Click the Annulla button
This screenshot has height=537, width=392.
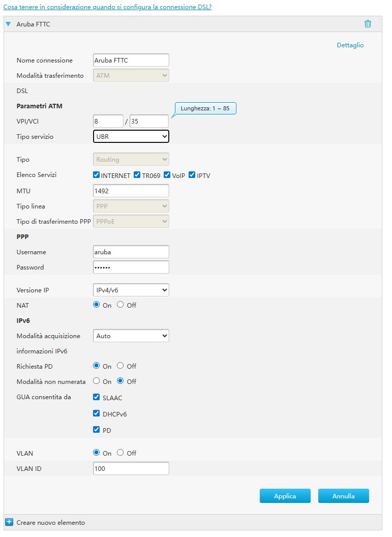click(x=343, y=496)
